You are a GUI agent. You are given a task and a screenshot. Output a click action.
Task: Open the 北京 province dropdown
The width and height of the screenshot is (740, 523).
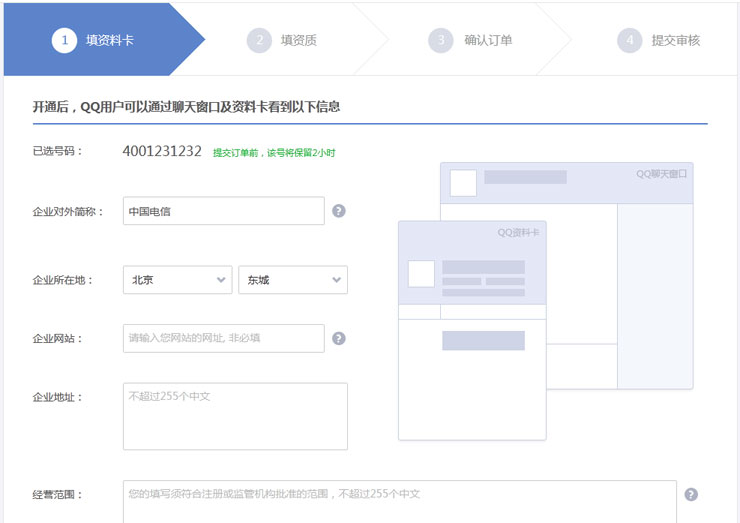coord(177,280)
